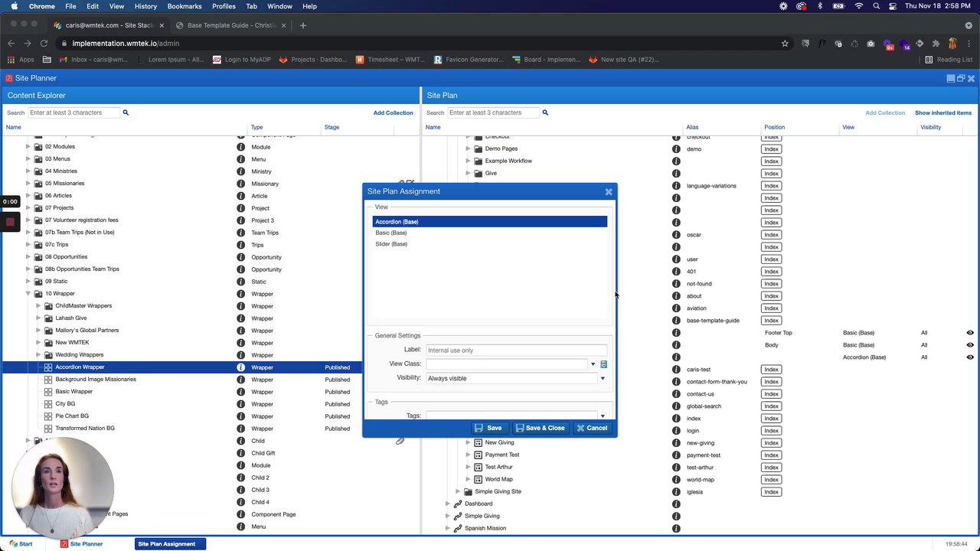Screen dimensions: 980x551
Task: Reload the page in Chrome
Action: coord(44,44)
